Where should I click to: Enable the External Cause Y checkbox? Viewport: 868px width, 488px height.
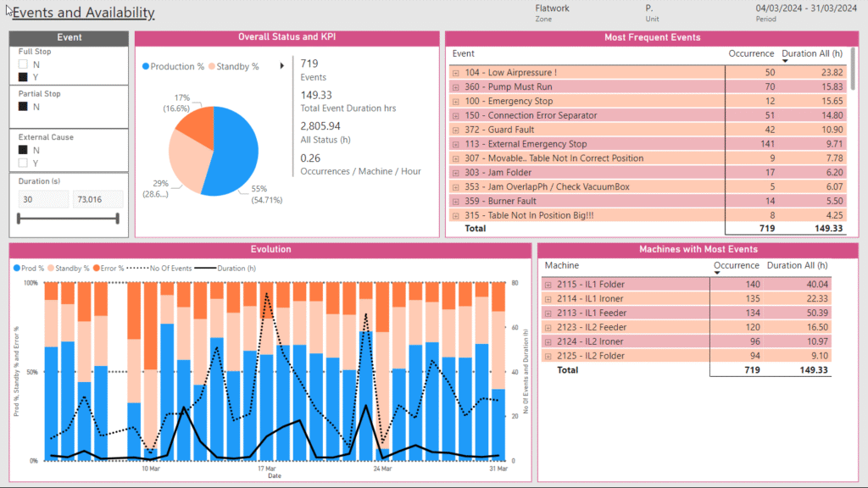click(24, 163)
